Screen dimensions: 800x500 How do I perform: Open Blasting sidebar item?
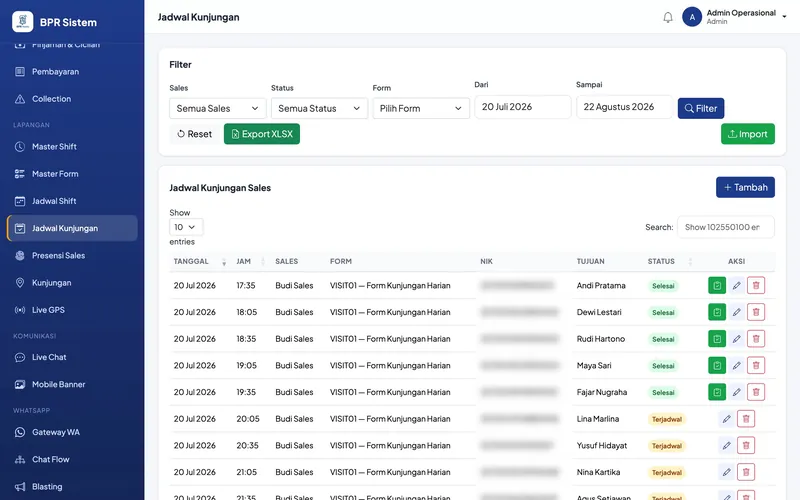tap(72, 487)
